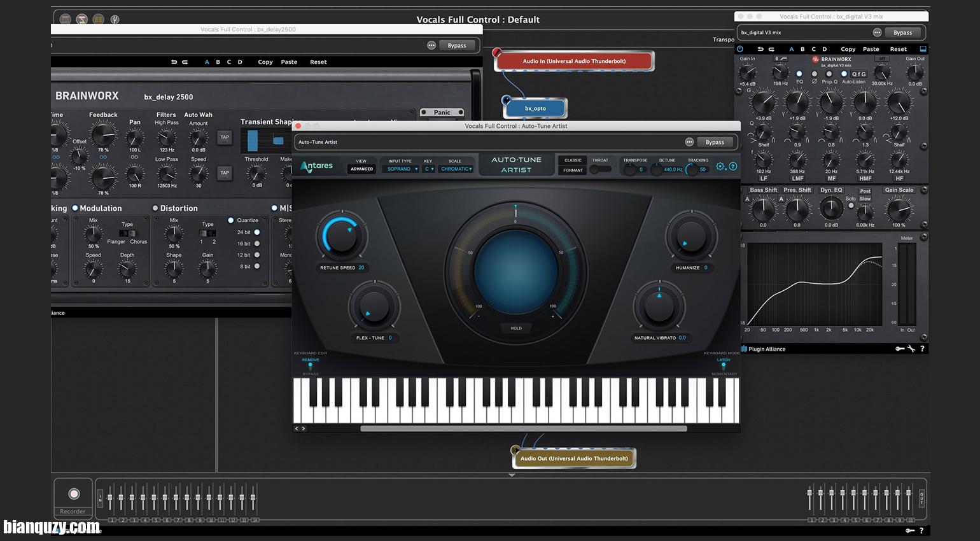Click Auto-Tune keyboard horizontal scrollbar
Image resolution: width=980 pixels, height=541 pixels.
pos(524,429)
